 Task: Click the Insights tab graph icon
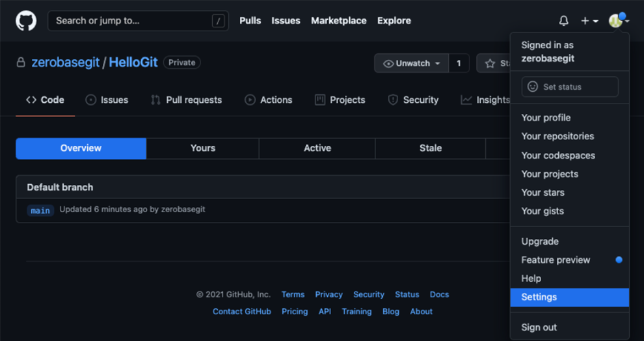466,100
